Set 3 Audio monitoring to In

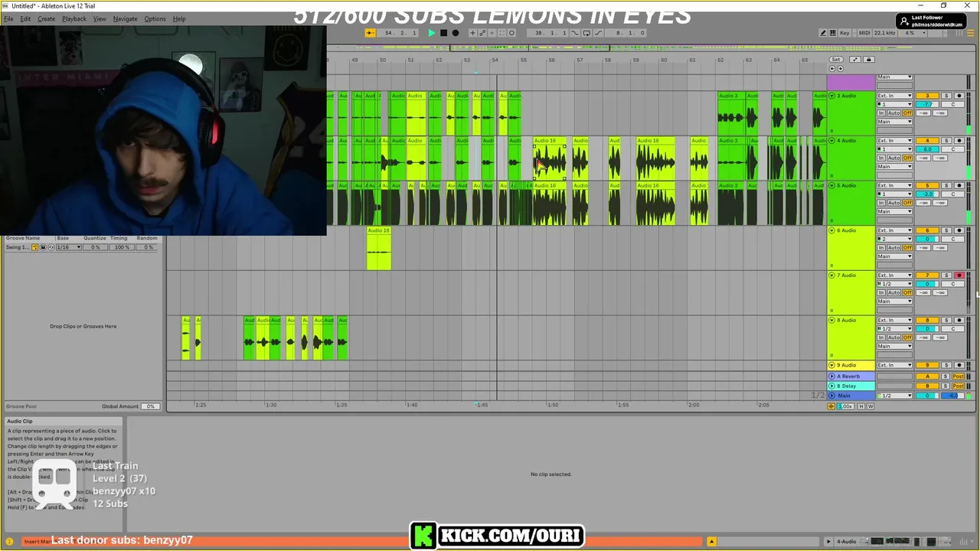pyautogui.click(x=881, y=112)
